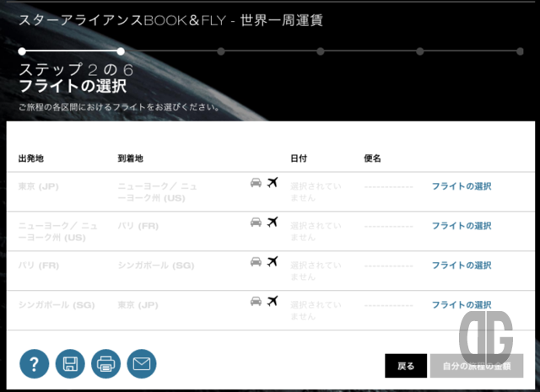Click arrival 東京 (JP) in fourth row
The image size is (540, 392).
[x=138, y=305]
